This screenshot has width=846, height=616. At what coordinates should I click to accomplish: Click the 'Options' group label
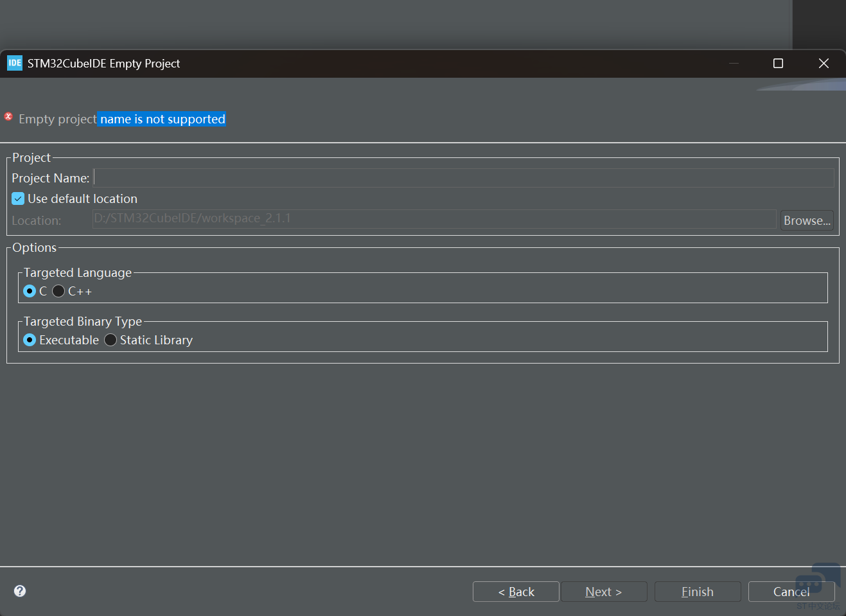[x=35, y=247]
